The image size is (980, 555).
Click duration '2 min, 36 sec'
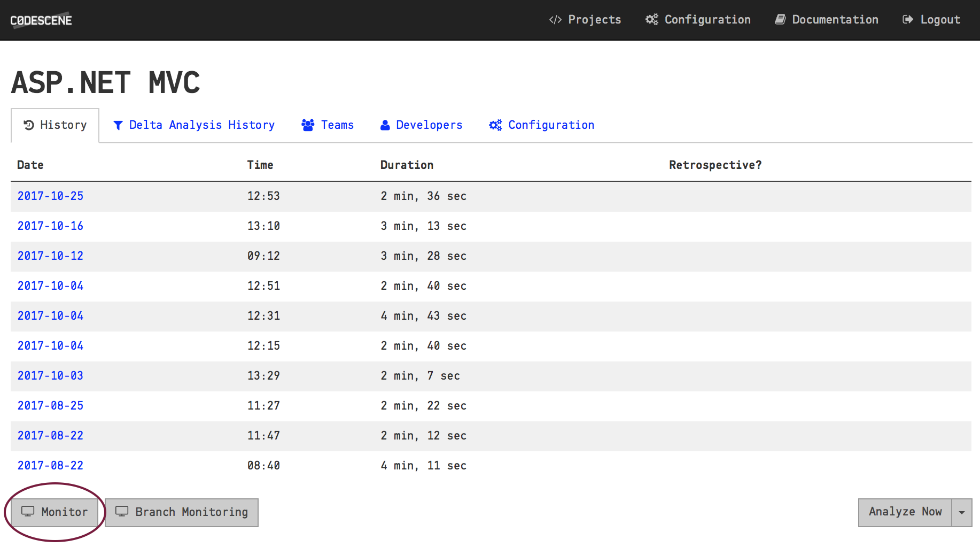[423, 196]
